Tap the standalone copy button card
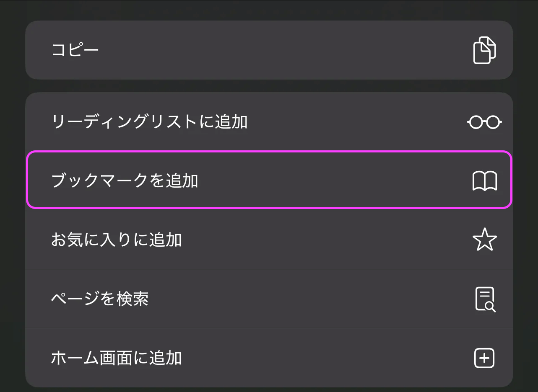 [x=268, y=50]
